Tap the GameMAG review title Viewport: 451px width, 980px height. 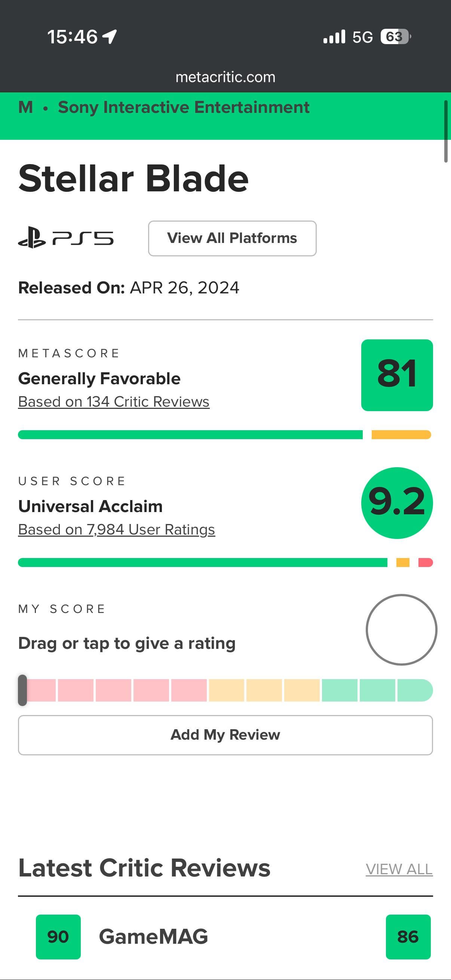pos(153,936)
